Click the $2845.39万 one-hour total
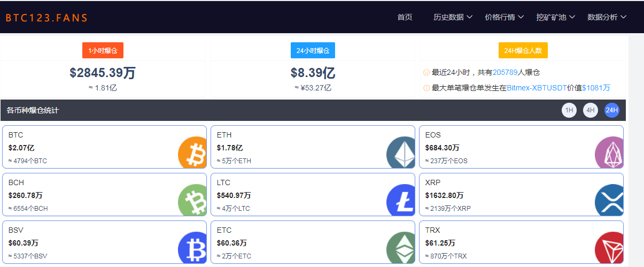 tap(103, 73)
